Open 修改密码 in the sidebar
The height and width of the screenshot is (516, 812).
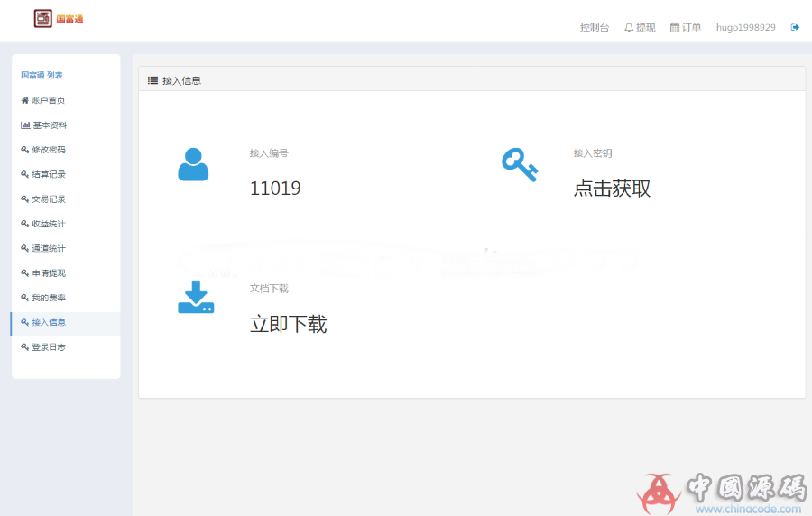tap(43, 150)
